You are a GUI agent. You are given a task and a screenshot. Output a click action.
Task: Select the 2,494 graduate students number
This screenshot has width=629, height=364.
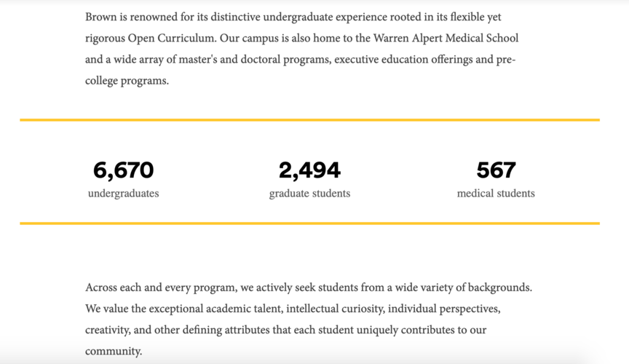pyautogui.click(x=309, y=170)
